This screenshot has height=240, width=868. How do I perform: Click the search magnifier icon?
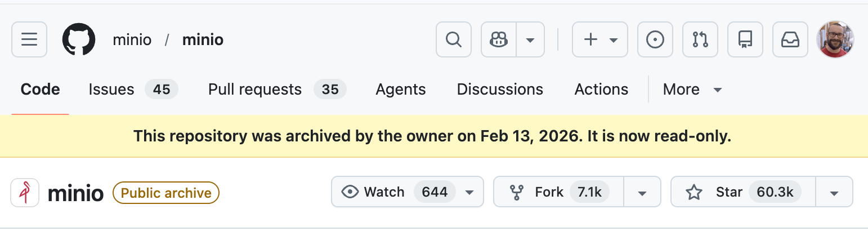coord(453,39)
